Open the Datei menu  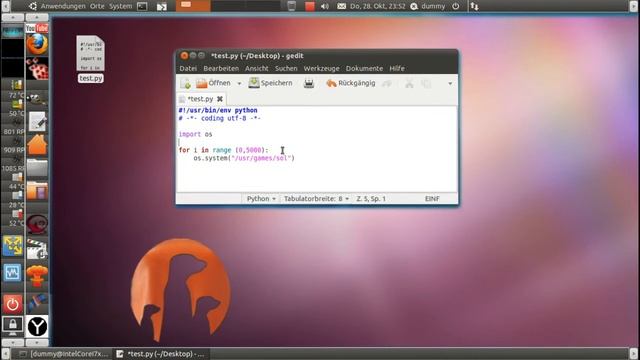[188, 69]
